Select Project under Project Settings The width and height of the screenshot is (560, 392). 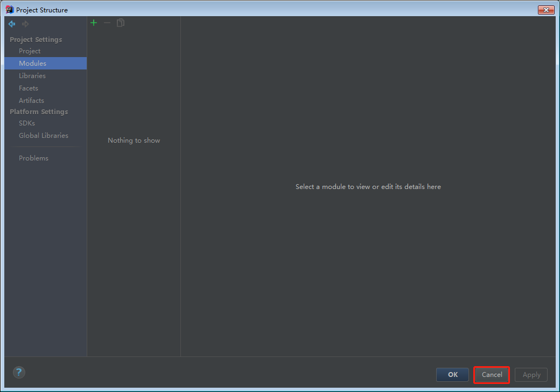tap(30, 51)
